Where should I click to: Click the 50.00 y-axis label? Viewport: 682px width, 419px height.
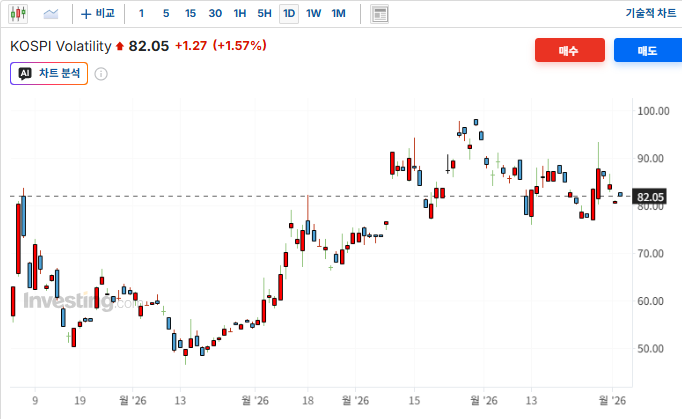click(x=651, y=349)
